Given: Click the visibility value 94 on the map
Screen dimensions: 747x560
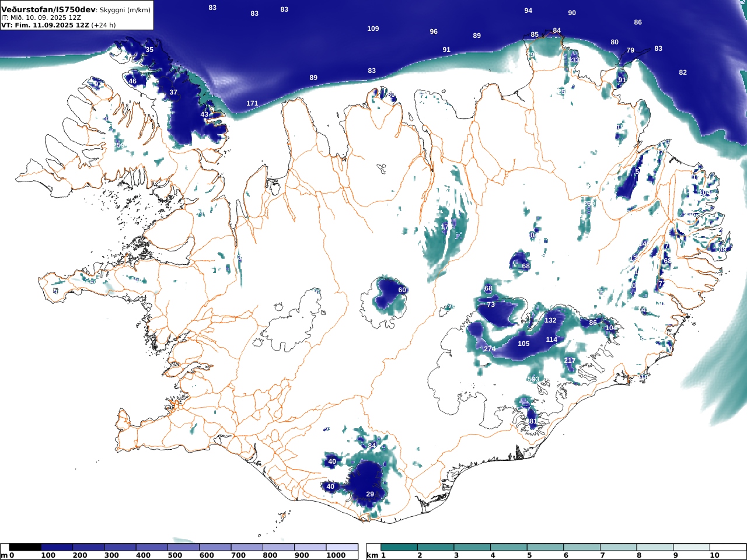Looking at the screenshot, I should click(x=528, y=10).
